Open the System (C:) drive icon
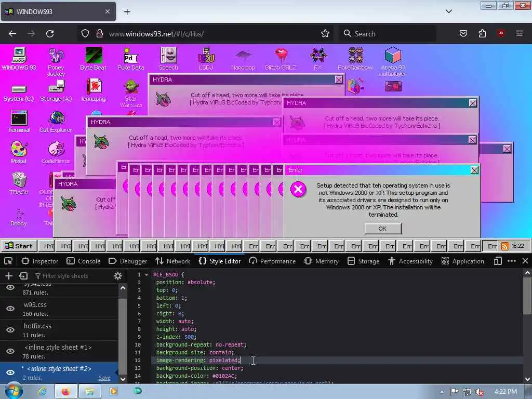 pyautogui.click(x=19, y=92)
